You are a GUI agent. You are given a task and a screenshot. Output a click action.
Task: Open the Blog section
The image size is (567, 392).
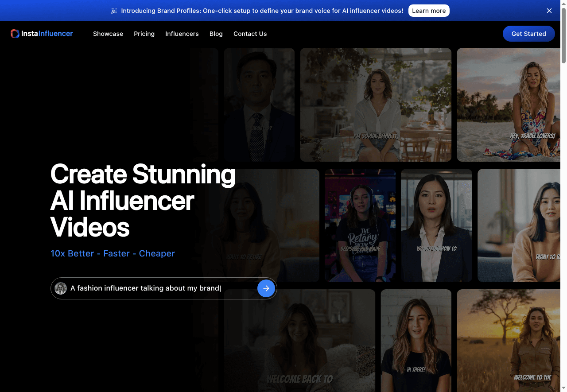(x=216, y=34)
